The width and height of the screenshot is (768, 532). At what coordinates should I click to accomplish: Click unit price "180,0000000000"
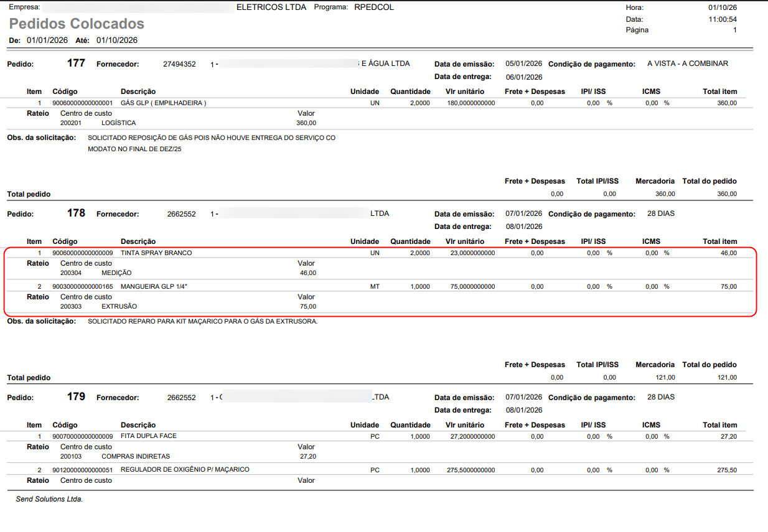tap(471, 103)
